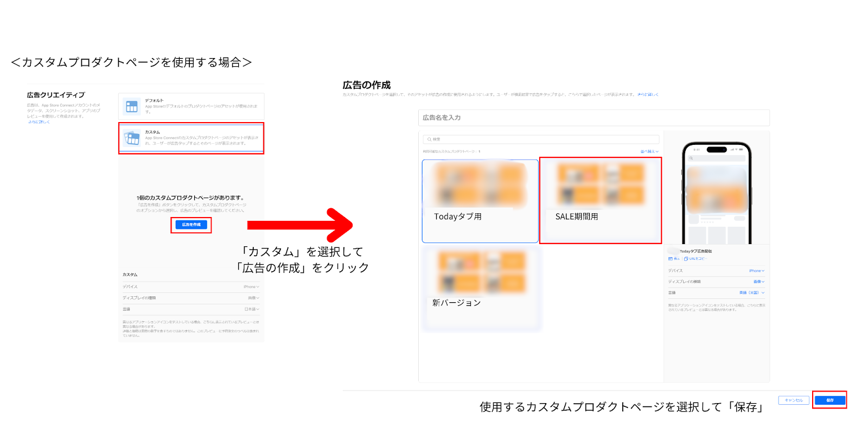Select the SALE期間用 product page thumbnail
Screen dimensions: 868x434
[x=600, y=200]
